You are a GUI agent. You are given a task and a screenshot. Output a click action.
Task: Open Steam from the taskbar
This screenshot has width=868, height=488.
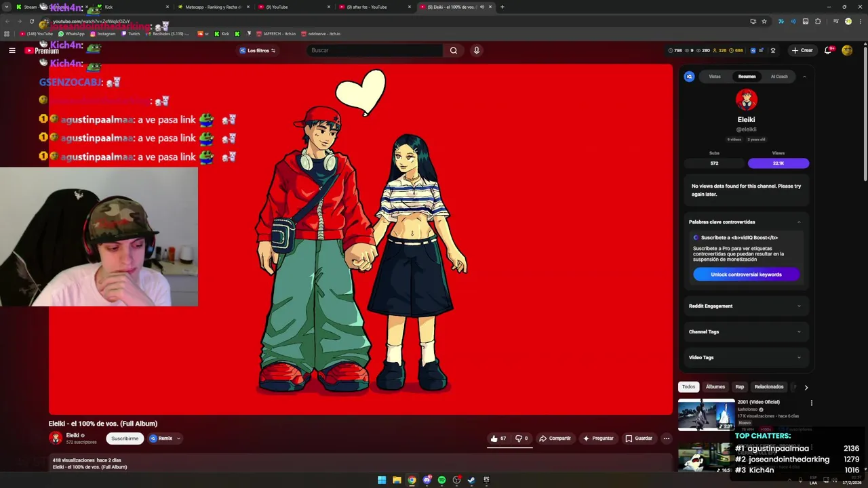click(x=471, y=480)
